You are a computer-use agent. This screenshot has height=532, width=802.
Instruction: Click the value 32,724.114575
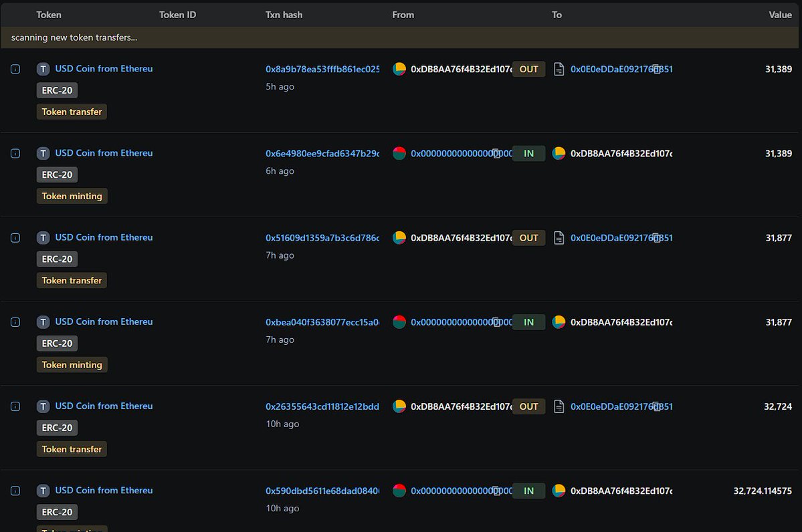[x=762, y=491]
